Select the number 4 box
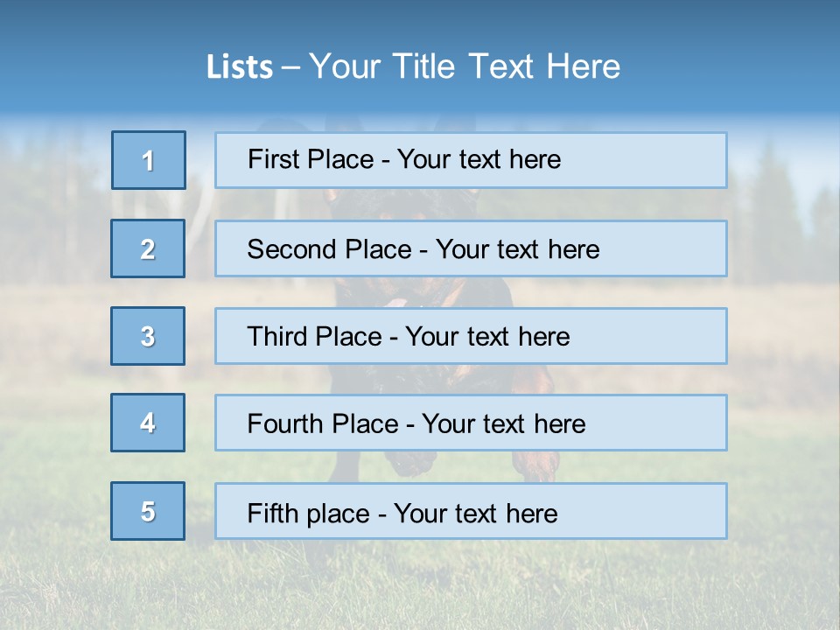 pos(148,423)
